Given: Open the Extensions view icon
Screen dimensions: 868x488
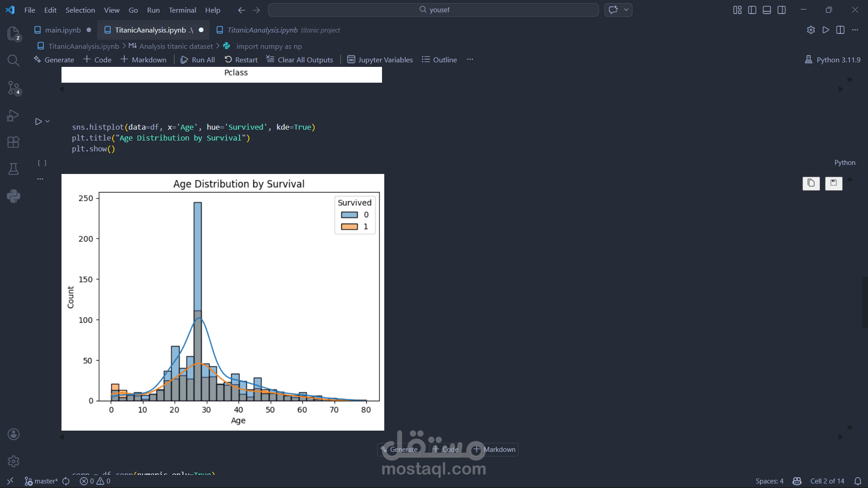Looking at the screenshot, I should click(14, 142).
